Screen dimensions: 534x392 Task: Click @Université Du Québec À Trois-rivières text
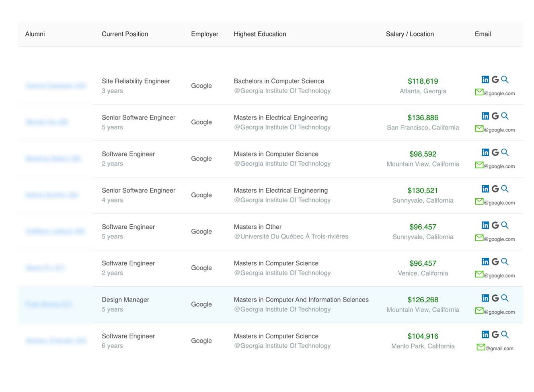click(x=291, y=236)
